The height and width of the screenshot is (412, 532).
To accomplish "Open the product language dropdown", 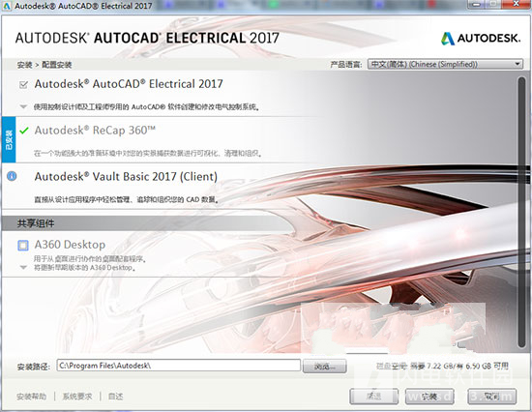I will pyautogui.click(x=445, y=64).
